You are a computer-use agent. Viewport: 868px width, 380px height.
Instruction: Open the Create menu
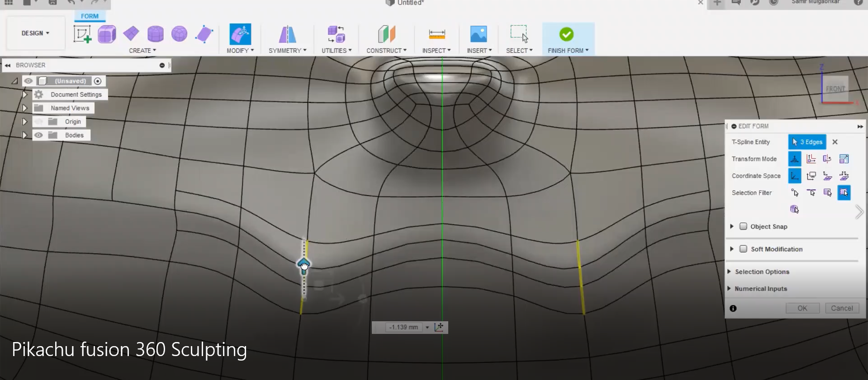click(142, 51)
